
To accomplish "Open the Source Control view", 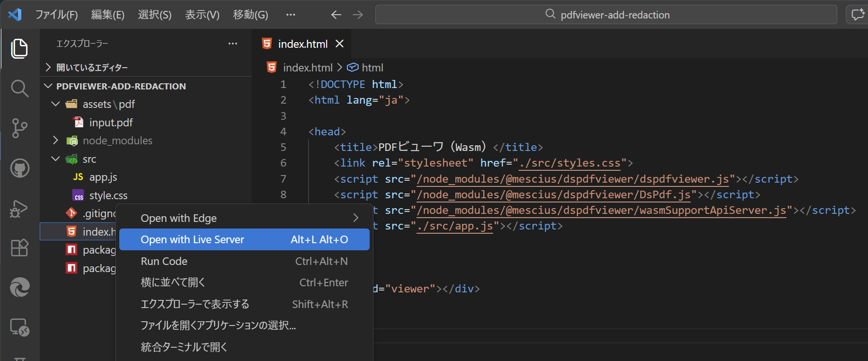I will coord(19,128).
